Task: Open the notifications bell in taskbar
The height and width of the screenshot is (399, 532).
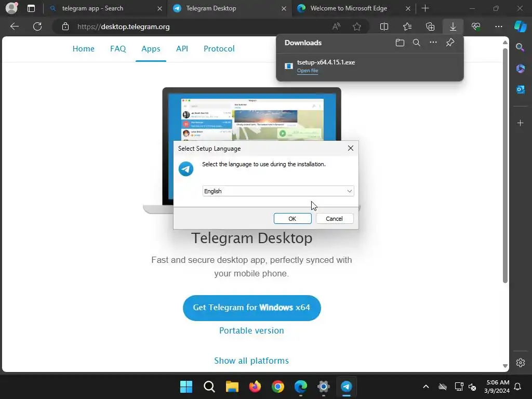Action: click(518, 387)
